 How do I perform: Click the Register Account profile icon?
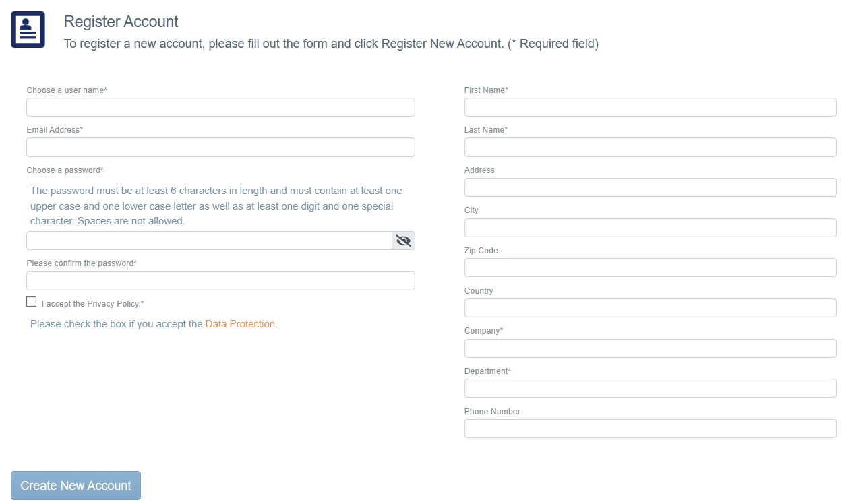[28, 30]
